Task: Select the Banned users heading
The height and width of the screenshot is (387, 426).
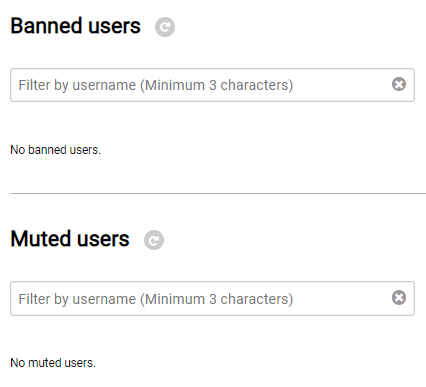Action: point(75,26)
